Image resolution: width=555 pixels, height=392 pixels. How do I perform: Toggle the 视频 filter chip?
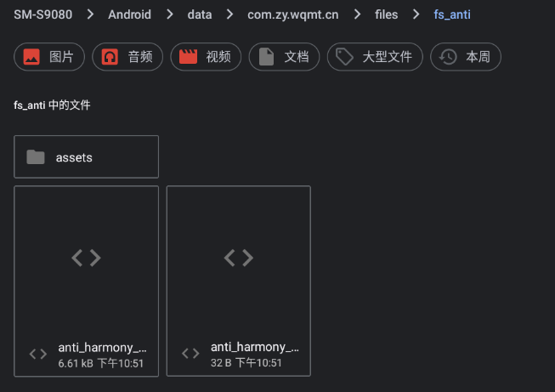[206, 57]
